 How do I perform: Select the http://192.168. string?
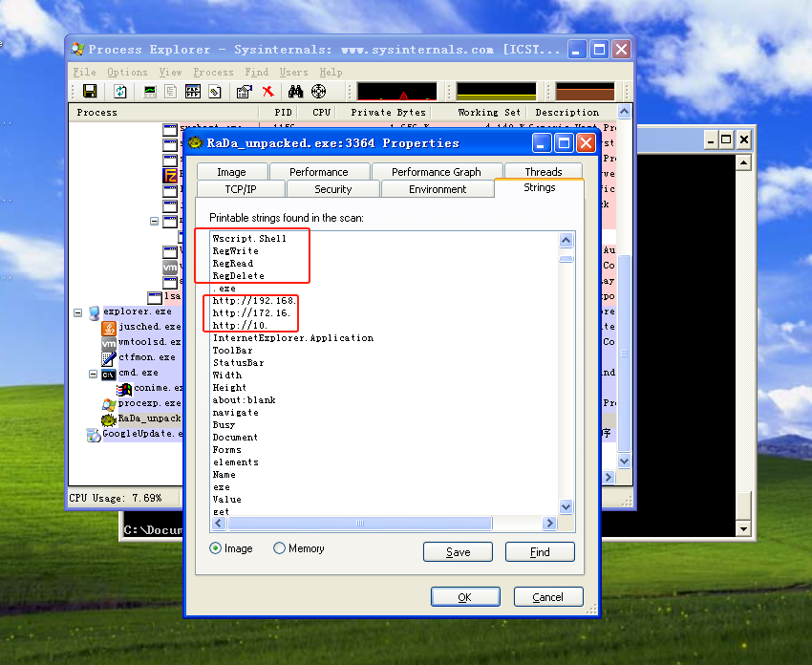click(254, 300)
